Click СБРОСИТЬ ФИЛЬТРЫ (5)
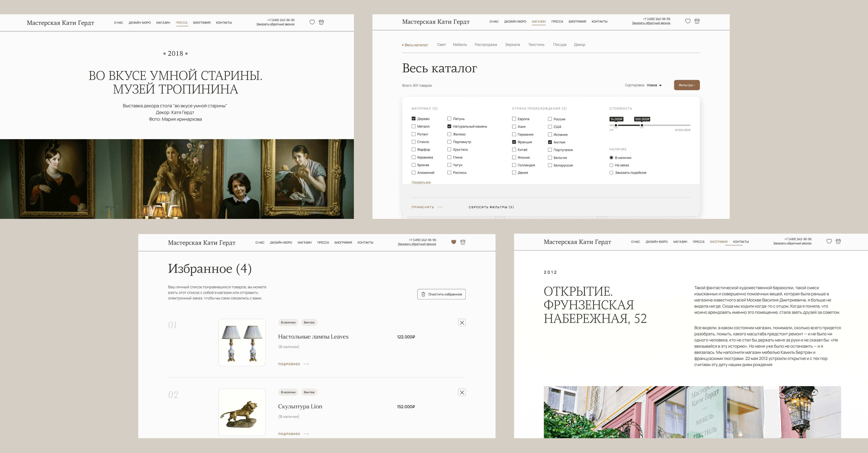The image size is (868, 453). point(491,207)
